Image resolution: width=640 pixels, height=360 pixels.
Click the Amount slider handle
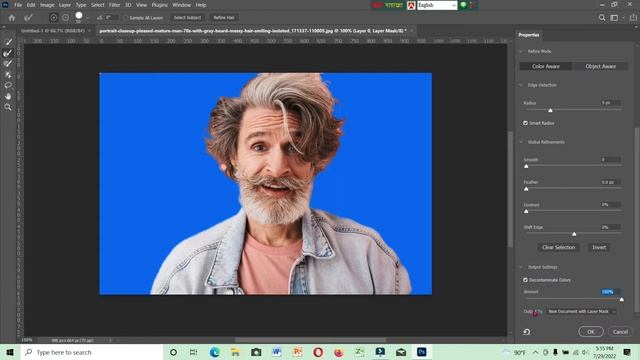(x=622, y=300)
